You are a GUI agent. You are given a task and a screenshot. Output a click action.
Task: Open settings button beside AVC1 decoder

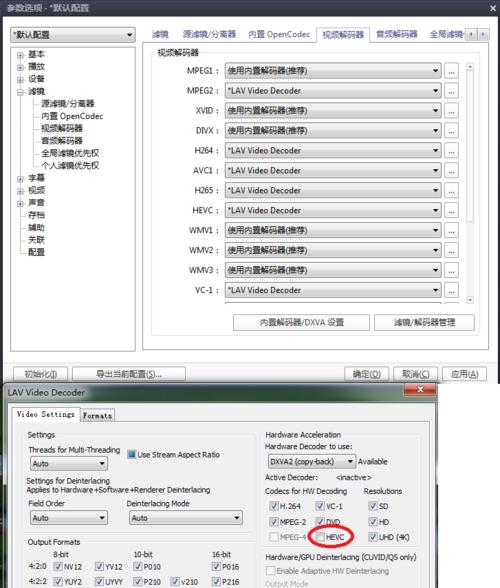451,171
